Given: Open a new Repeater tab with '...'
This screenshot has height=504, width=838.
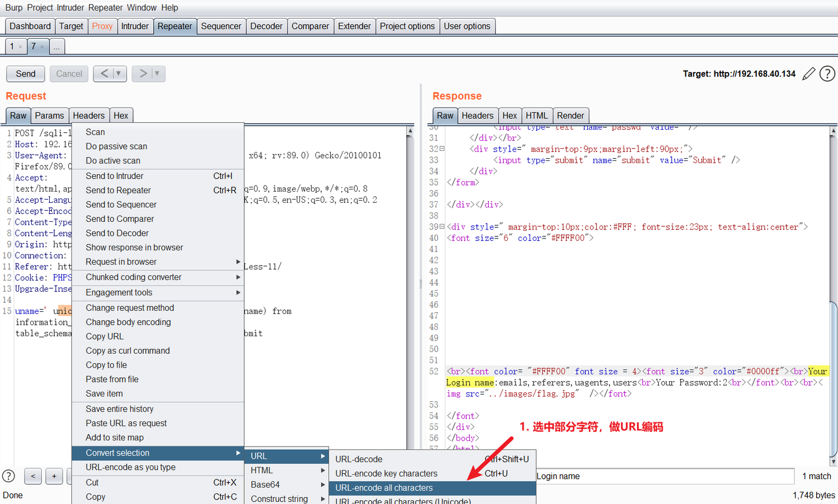Looking at the screenshot, I should [x=57, y=47].
